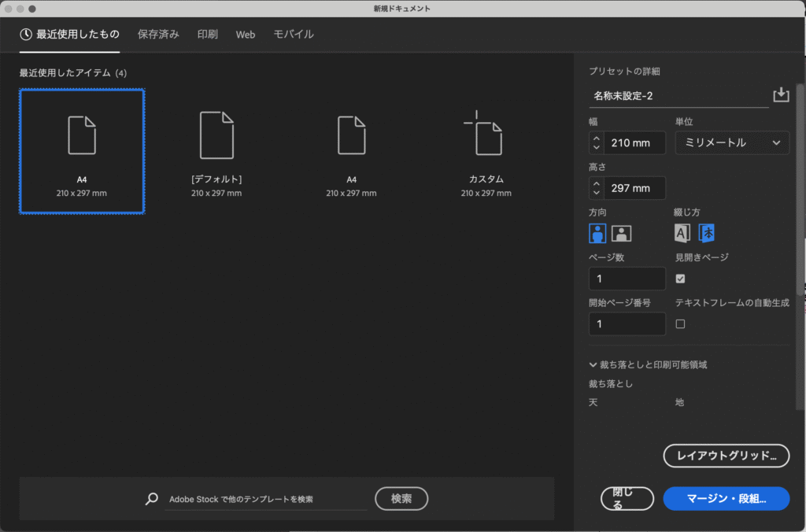806x532 pixels.
Task: Click the preset details panel scrollbar
Action: (x=800, y=189)
